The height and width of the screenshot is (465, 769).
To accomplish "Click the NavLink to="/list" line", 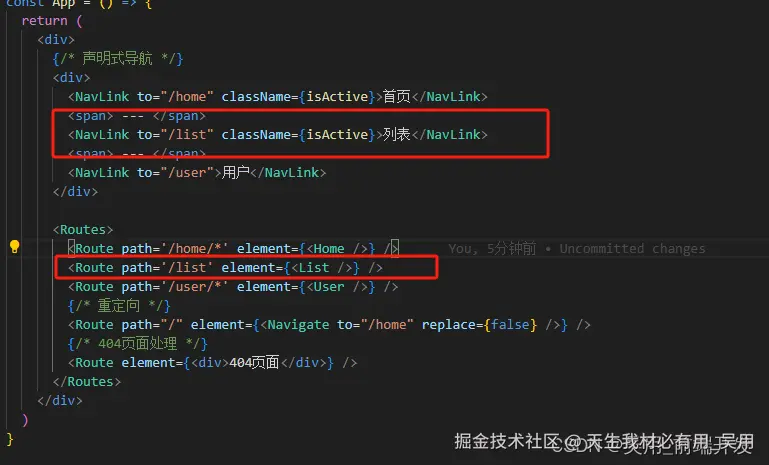I will (x=278, y=134).
